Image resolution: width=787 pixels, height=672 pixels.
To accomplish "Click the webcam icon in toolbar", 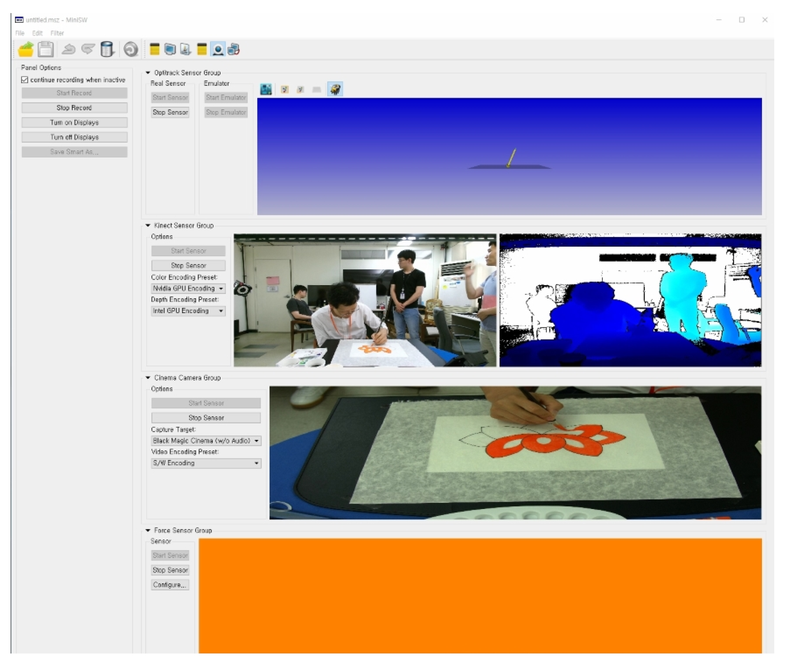I will pyautogui.click(x=218, y=49).
